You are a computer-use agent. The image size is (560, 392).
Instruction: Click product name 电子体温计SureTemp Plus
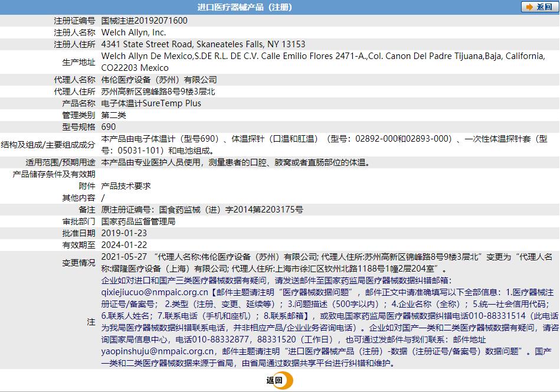tap(151, 103)
